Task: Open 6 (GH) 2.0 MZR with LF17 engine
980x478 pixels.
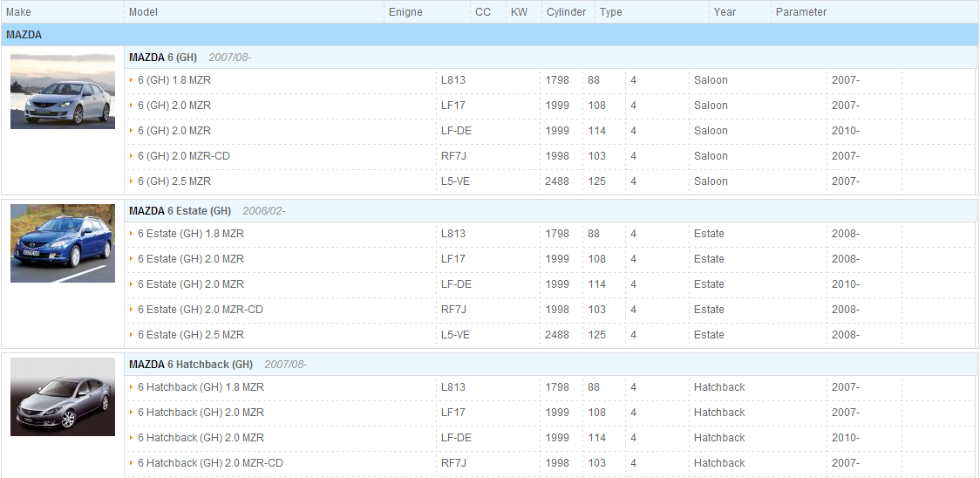Action: point(174,106)
